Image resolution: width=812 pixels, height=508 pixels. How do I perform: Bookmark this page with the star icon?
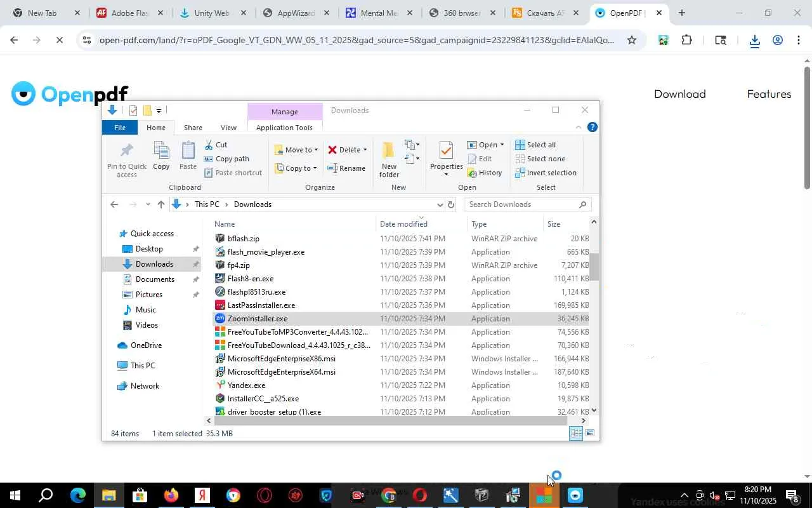pos(632,40)
